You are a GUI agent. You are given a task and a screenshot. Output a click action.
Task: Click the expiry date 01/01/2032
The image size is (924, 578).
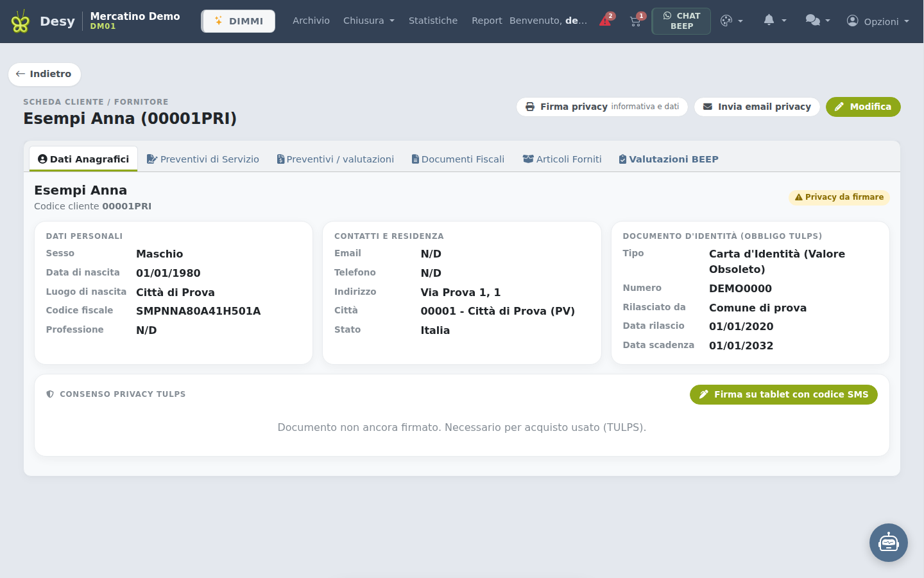[741, 346]
